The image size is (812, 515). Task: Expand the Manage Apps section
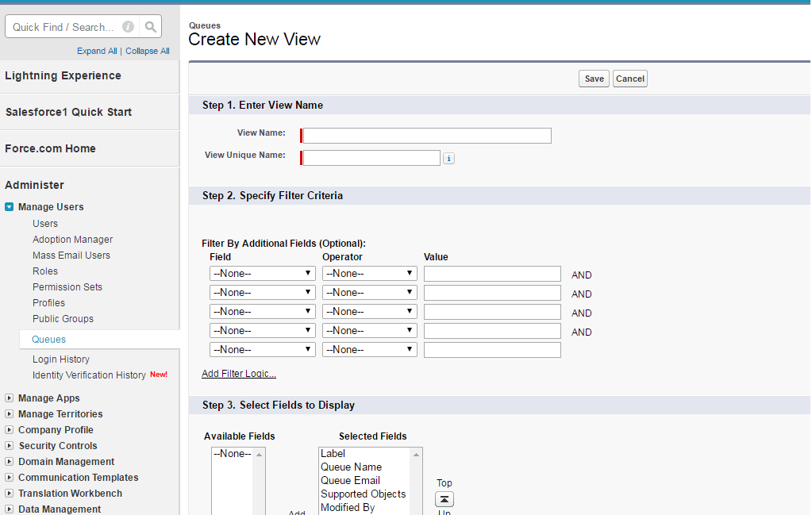pyautogui.click(x=10, y=398)
